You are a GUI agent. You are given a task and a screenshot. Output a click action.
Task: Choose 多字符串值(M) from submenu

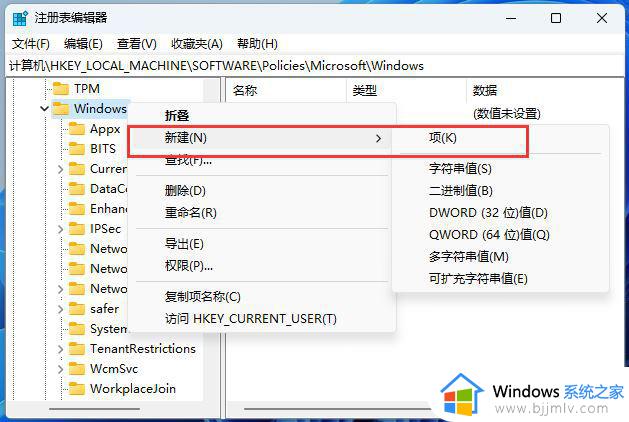pos(500,256)
